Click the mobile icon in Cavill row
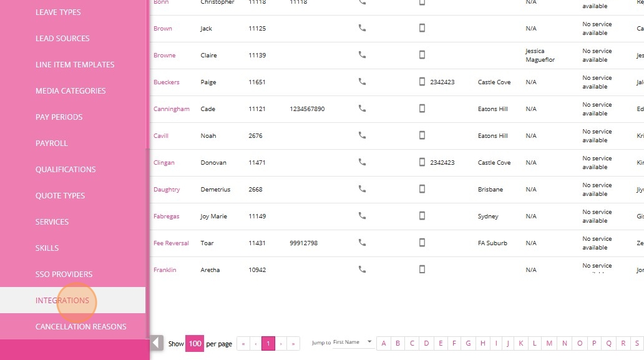 (x=422, y=135)
